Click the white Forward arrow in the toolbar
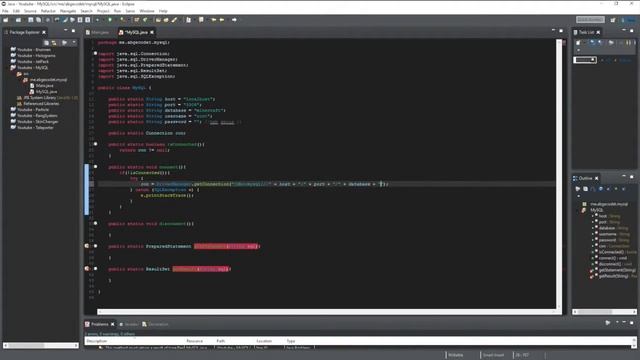640x360 pixels. [234, 20]
